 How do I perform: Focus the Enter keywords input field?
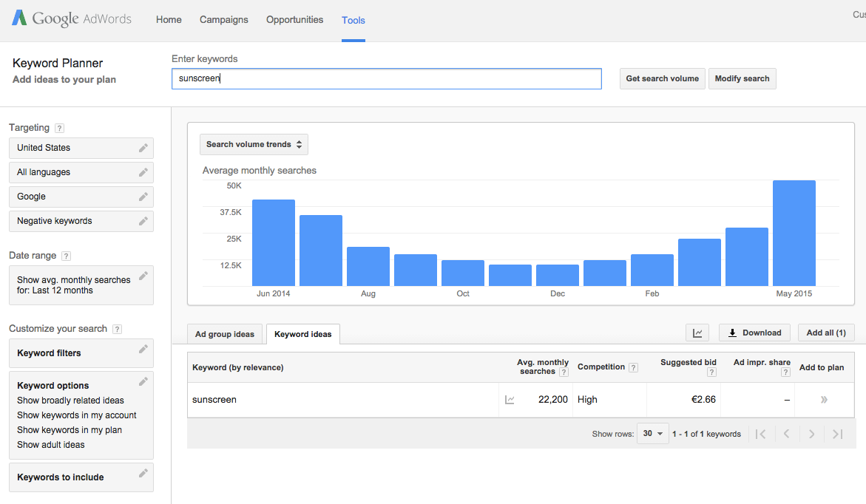point(386,78)
